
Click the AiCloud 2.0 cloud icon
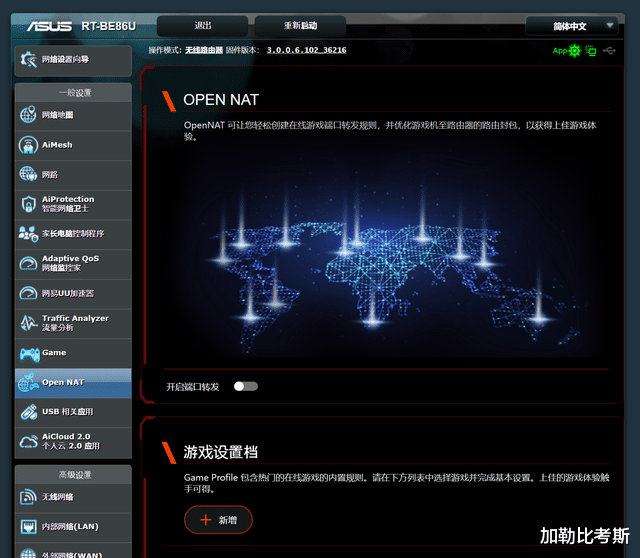pyautogui.click(x=28, y=441)
